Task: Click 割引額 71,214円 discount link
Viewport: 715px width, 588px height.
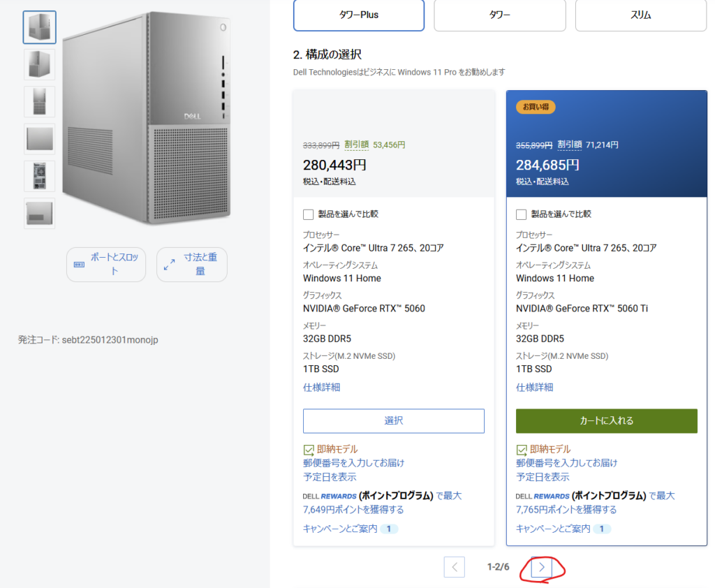Action: click(x=588, y=145)
